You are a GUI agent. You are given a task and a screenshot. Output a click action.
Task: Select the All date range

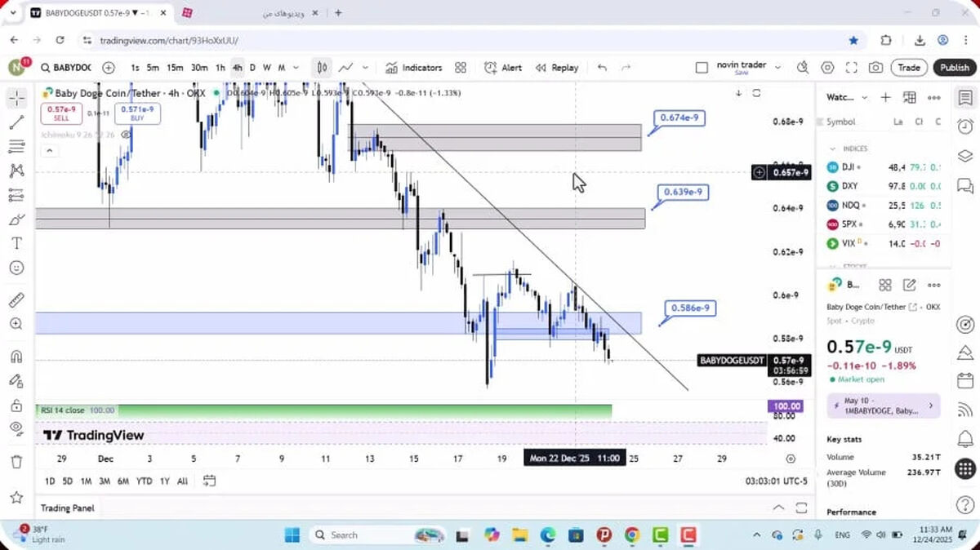tap(182, 481)
